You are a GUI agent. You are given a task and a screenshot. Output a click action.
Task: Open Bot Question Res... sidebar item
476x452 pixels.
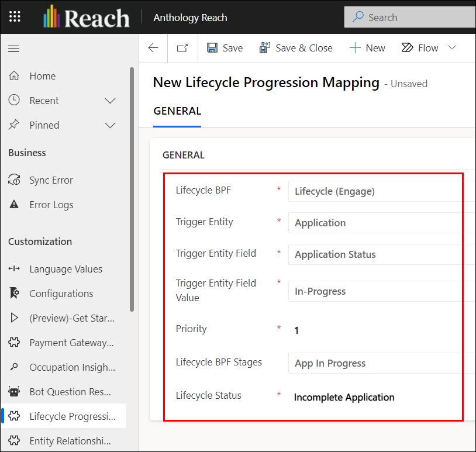click(x=70, y=392)
